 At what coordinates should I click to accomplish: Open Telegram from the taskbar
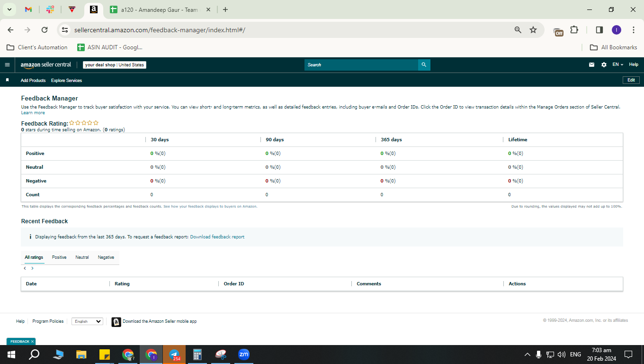[x=174, y=355]
